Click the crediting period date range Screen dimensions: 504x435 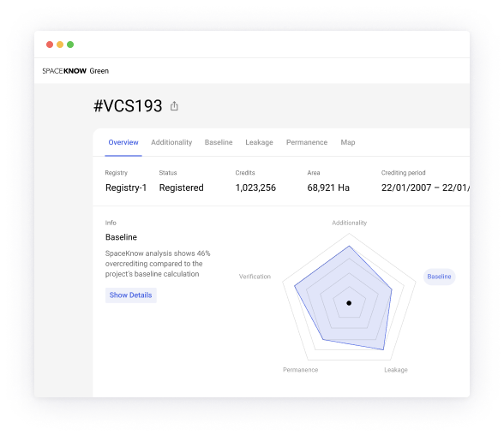[425, 188]
